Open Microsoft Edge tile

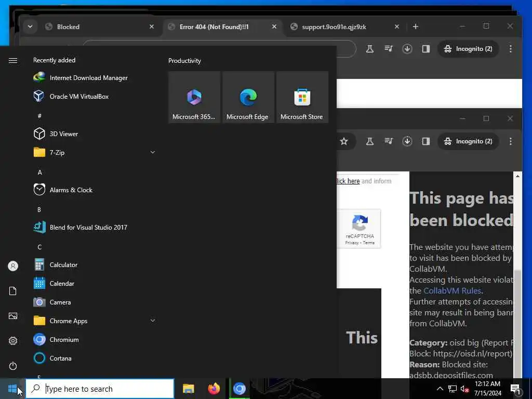pos(248,97)
